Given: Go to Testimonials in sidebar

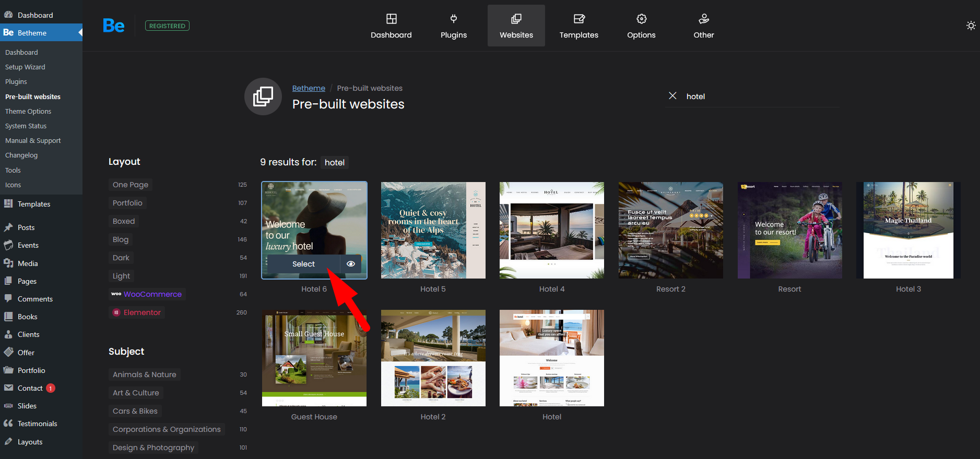Looking at the screenshot, I should [x=37, y=424].
